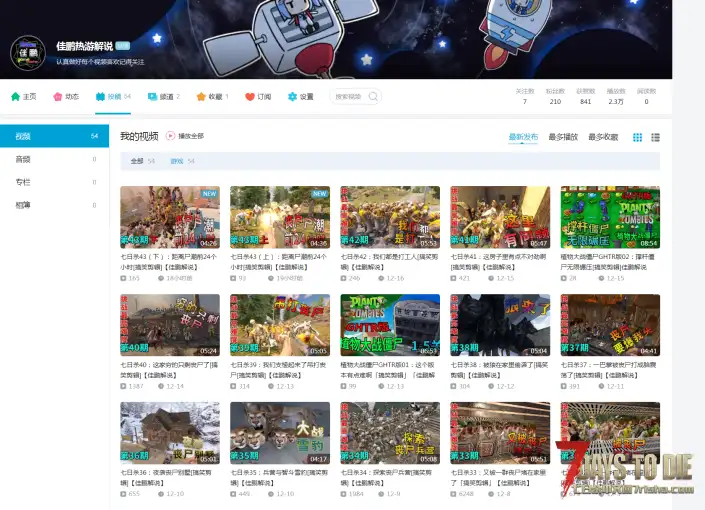The width and height of the screenshot is (705, 510).
Task: Select 相簿 in the left sidebar
Action: 54,205
